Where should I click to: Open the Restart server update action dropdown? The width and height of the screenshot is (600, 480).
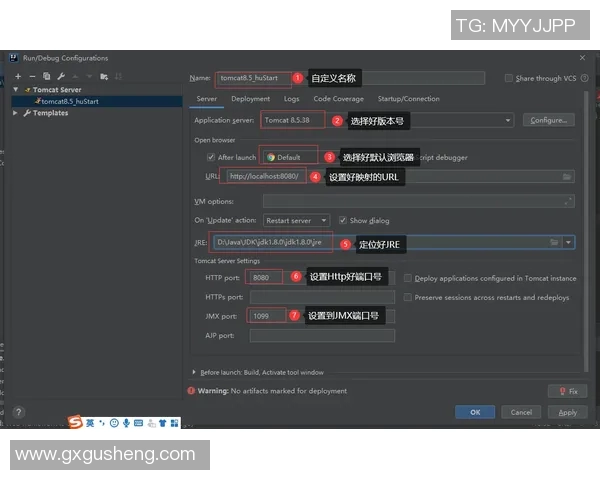click(297, 220)
